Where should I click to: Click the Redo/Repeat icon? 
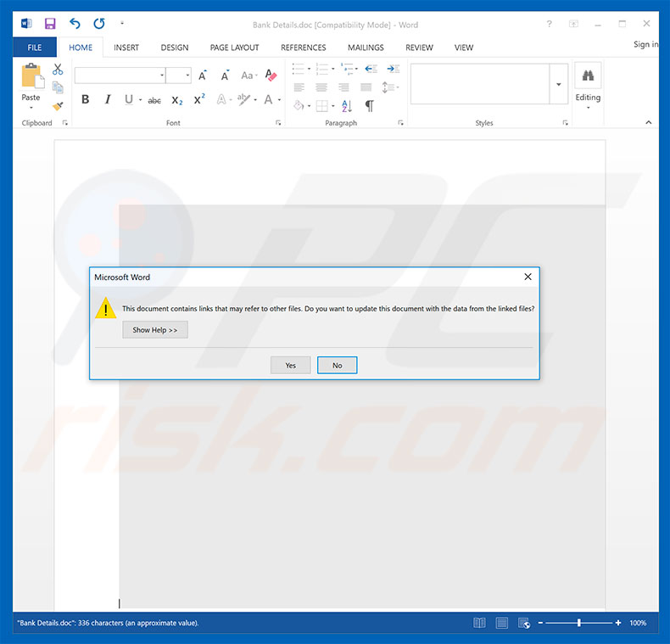99,24
